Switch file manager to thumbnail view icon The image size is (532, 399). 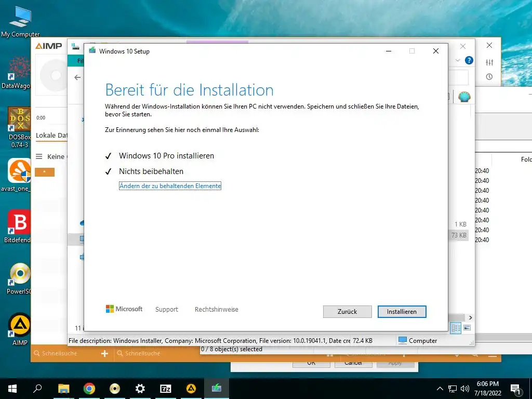pos(467,328)
